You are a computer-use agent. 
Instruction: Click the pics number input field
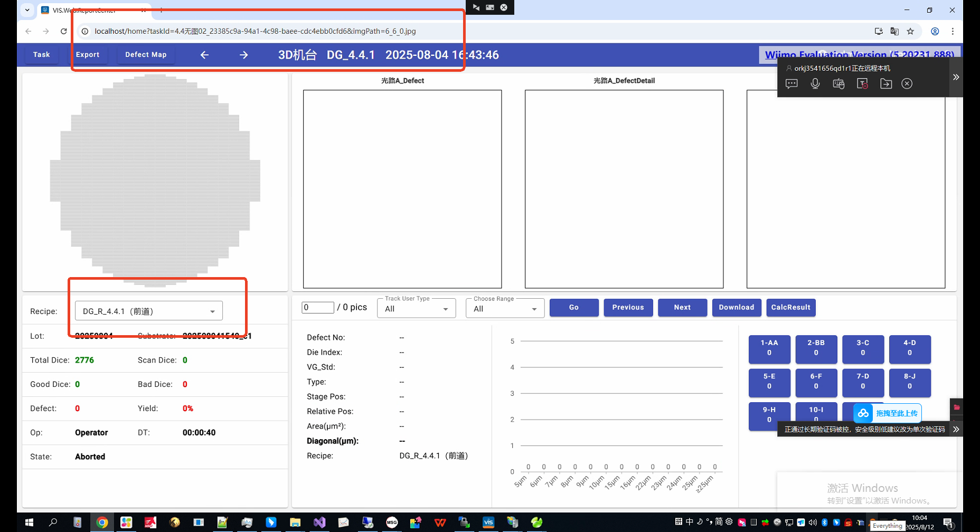point(317,307)
